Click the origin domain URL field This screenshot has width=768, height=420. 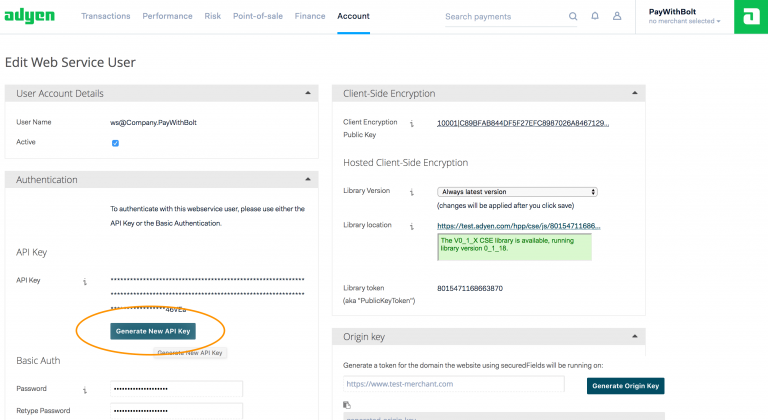pyautogui.click(x=454, y=384)
